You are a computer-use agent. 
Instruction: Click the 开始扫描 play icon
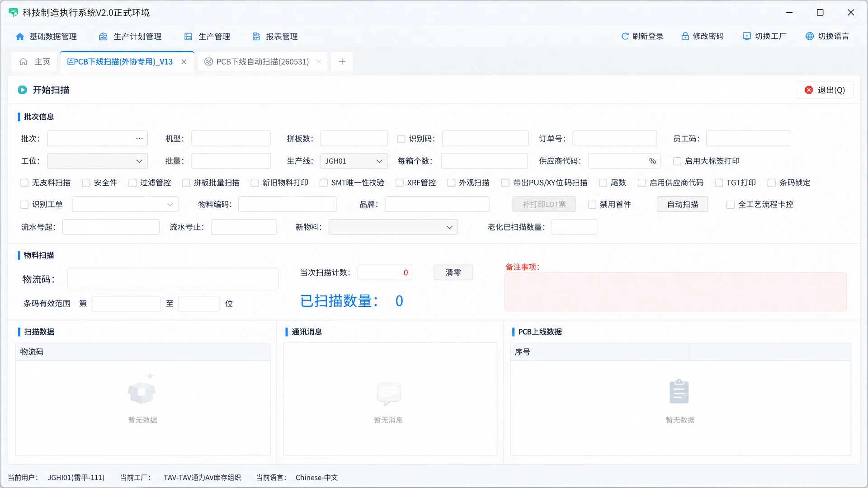click(x=23, y=90)
